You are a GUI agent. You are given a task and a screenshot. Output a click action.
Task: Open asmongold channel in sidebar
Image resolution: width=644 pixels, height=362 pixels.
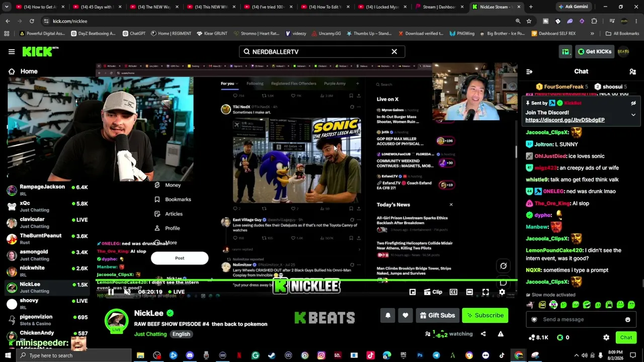pyautogui.click(x=48, y=255)
